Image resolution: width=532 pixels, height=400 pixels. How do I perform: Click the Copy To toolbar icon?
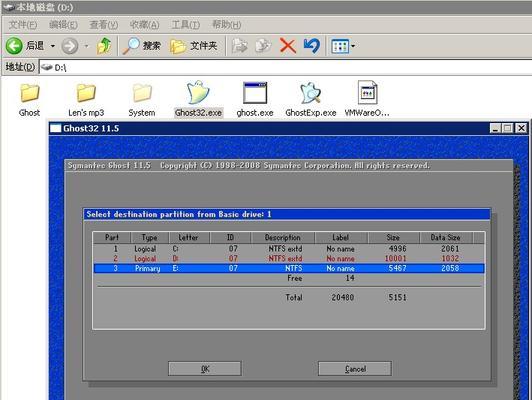click(263, 46)
